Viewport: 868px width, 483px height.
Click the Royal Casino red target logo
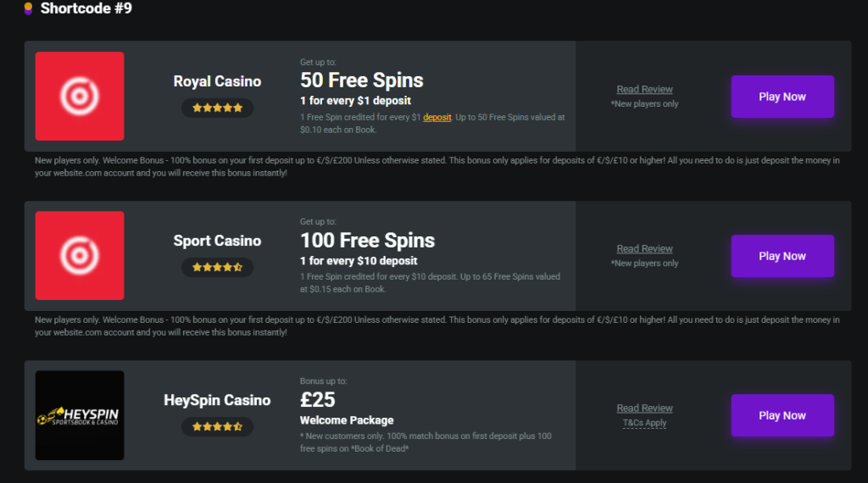pos(80,96)
